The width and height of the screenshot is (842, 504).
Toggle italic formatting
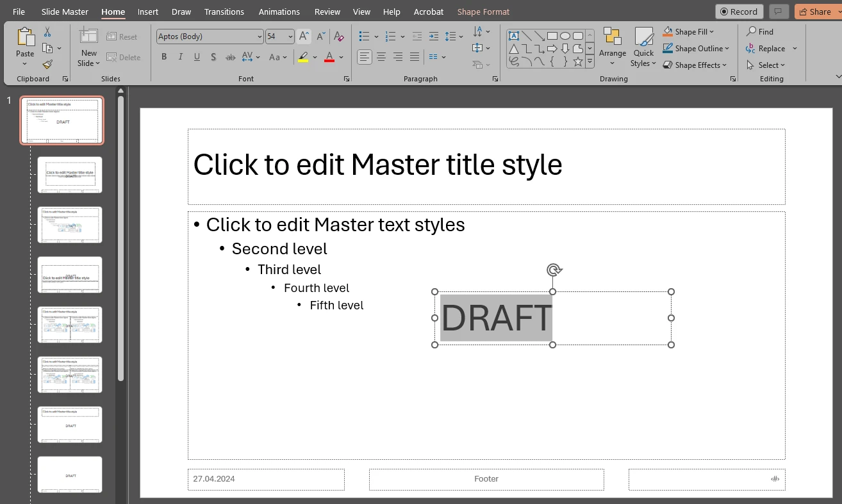pyautogui.click(x=180, y=57)
